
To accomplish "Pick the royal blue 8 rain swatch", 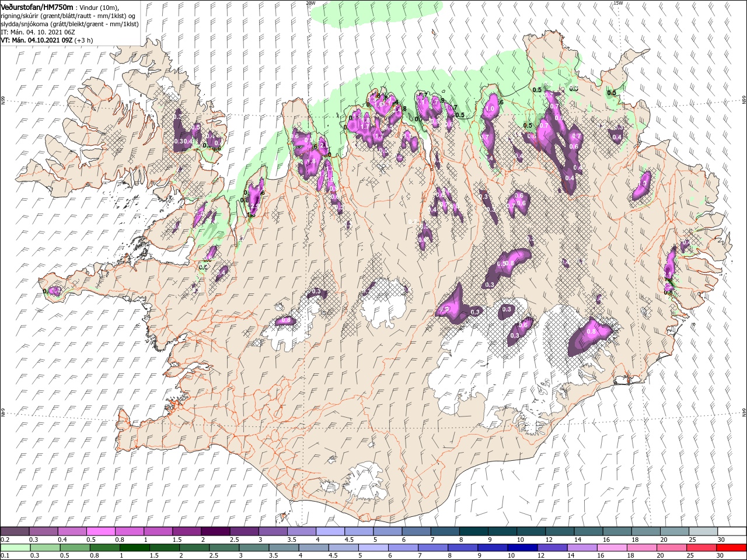I will click(463, 548).
